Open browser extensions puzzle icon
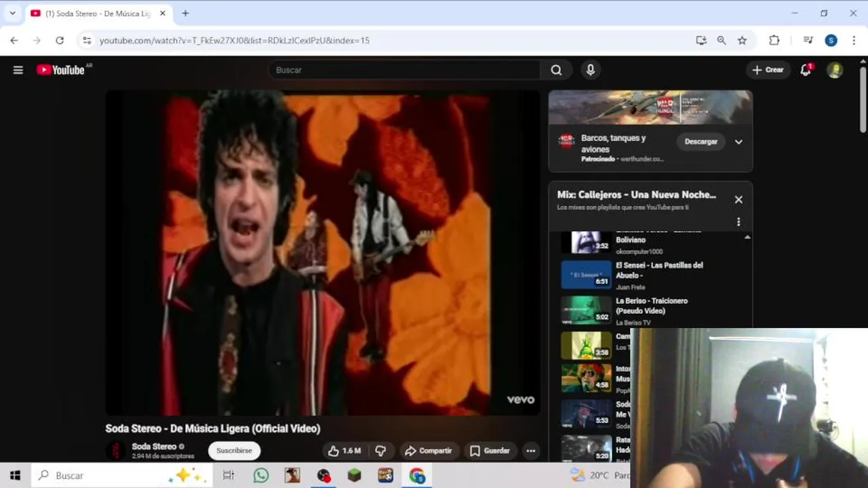The image size is (868, 488). tap(774, 41)
